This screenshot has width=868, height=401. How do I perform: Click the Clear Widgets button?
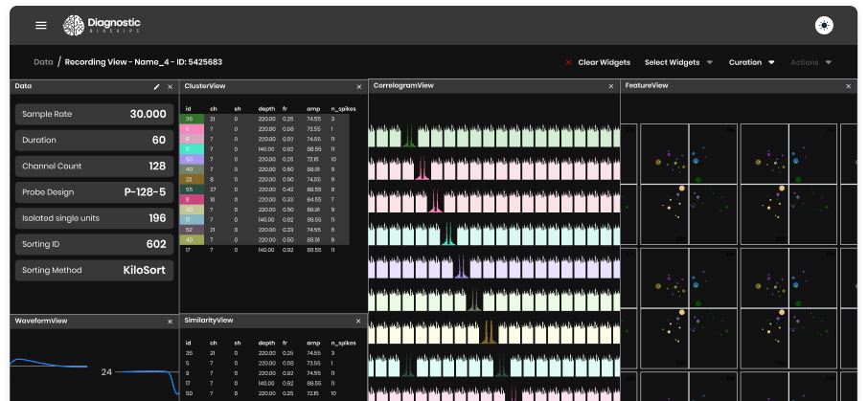tap(597, 62)
